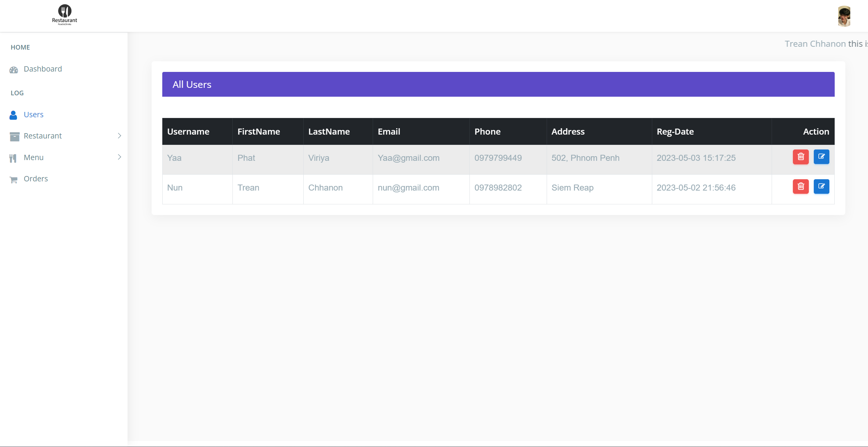Viewport: 868px width, 447px height.
Task: Click the Trean Chhanon name text
Action: pyautogui.click(x=815, y=44)
